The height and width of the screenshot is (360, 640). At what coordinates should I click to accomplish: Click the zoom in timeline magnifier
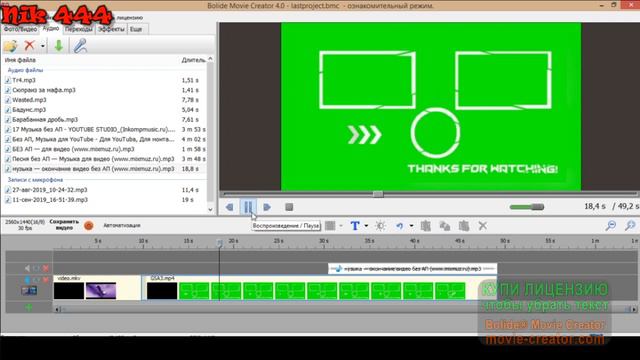[x=630, y=225]
